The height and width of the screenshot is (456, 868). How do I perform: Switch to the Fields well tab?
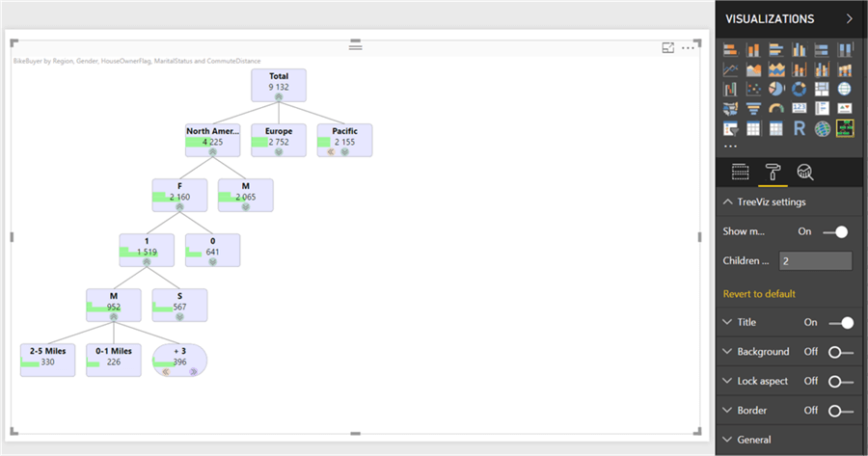[x=740, y=173]
